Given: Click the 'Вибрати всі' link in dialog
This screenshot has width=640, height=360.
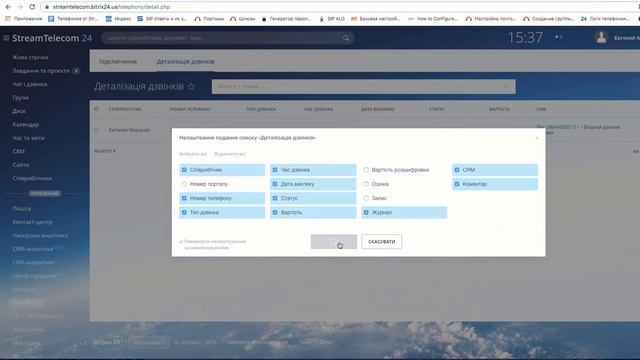Looking at the screenshot, I should (193, 154).
